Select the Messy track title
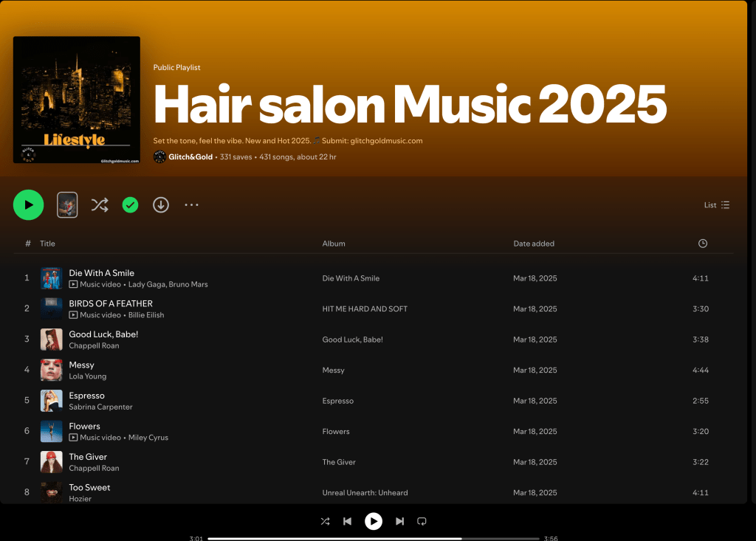The height and width of the screenshot is (541, 756). pos(81,365)
